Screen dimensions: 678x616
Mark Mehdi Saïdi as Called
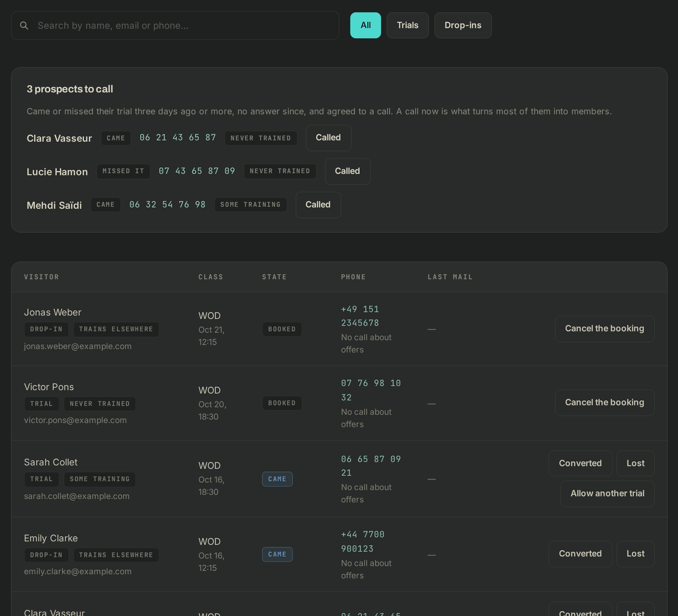pyautogui.click(x=318, y=205)
